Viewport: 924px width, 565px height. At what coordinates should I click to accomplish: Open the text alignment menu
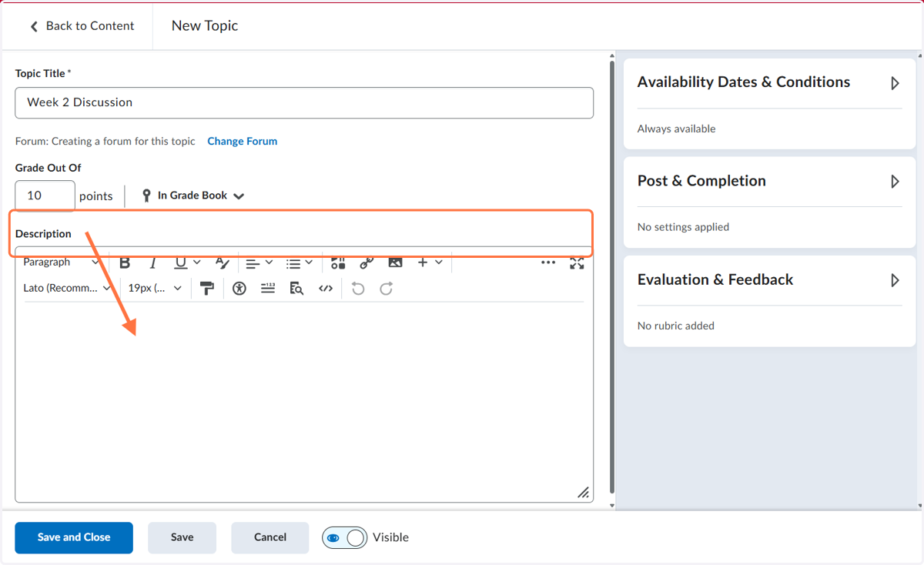click(259, 262)
